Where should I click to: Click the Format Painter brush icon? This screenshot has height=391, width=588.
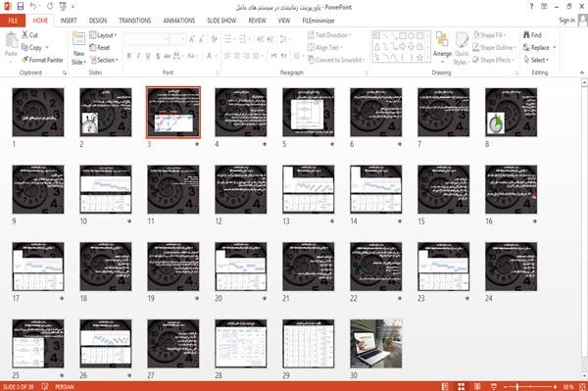coord(24,60)
